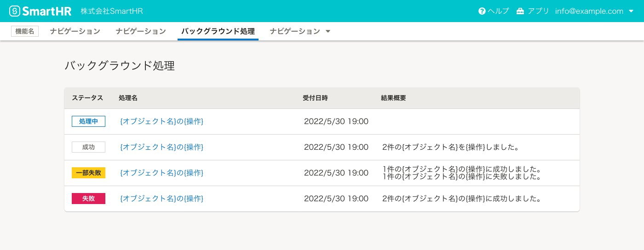This screenshot has width=644, height=250.
Task: Click the 機能名 label badge
Action: (25, 31)
